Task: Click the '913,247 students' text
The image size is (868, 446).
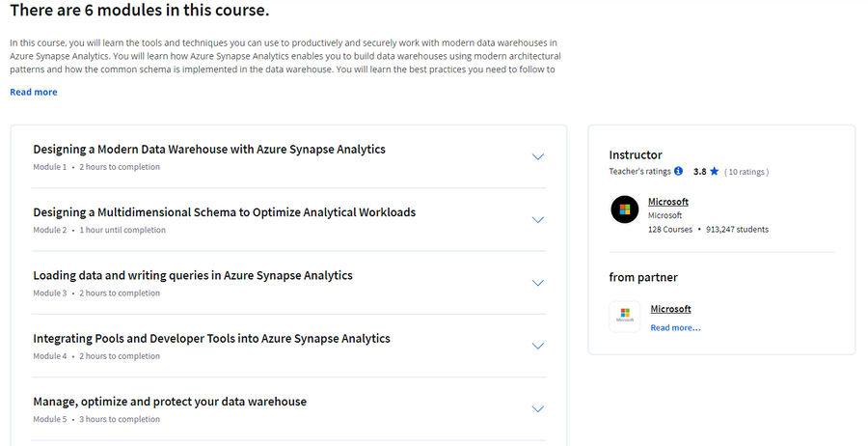Action: [738, 230]
